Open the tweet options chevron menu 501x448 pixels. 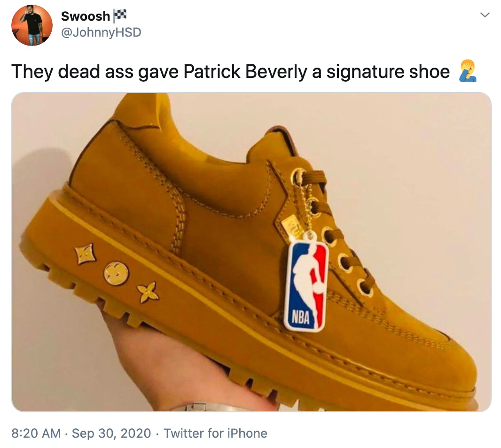pos(484,15)
